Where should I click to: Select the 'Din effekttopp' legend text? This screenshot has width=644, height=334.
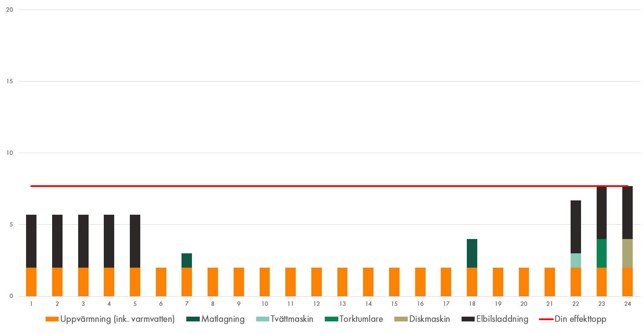[580, 319]
